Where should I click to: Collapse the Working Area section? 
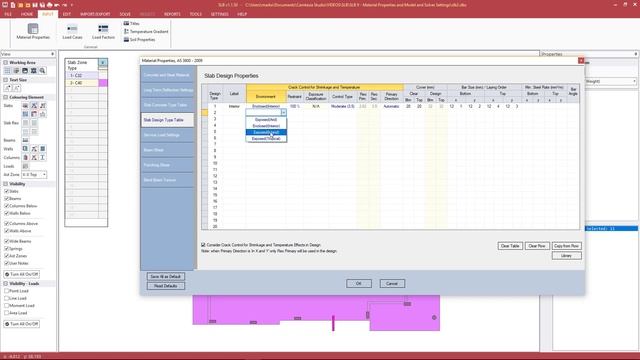click(x=6, y=62)
